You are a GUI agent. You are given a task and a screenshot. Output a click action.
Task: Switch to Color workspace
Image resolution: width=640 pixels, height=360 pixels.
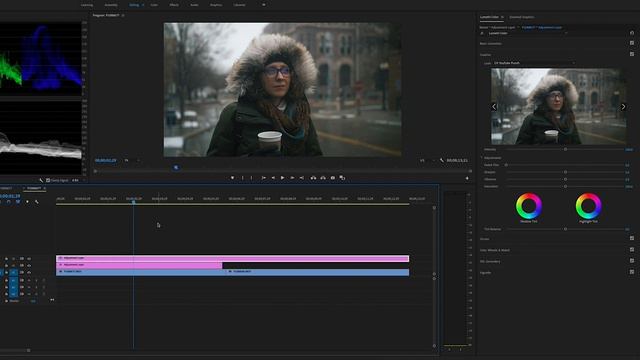point(154,5)
